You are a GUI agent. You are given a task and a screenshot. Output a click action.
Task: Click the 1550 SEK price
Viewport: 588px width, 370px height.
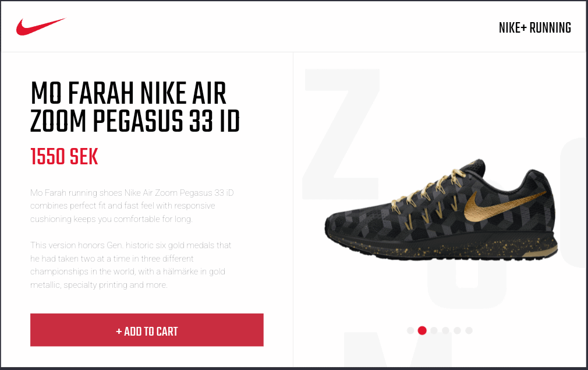coord(64,157)
